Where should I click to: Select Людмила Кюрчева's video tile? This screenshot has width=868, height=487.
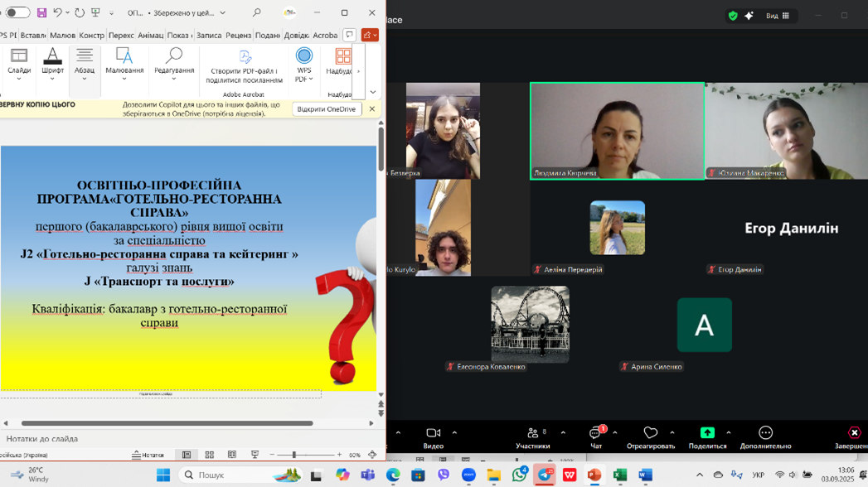[618, 131]
